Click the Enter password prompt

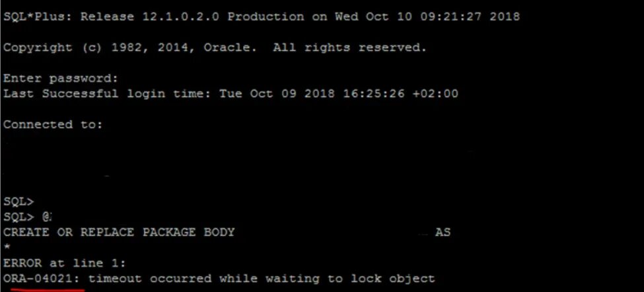pyautogui.click(x=60, y=79)
